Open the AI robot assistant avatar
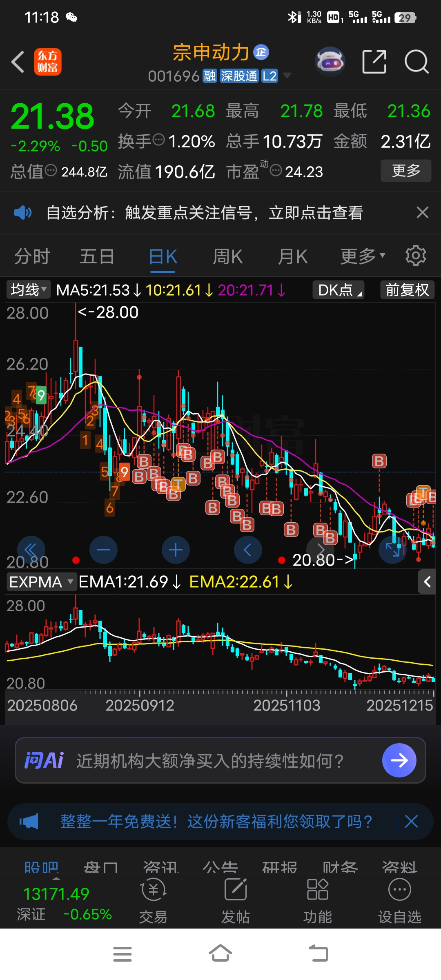This screenshot has height=980, width=441. tap(330, 62)
